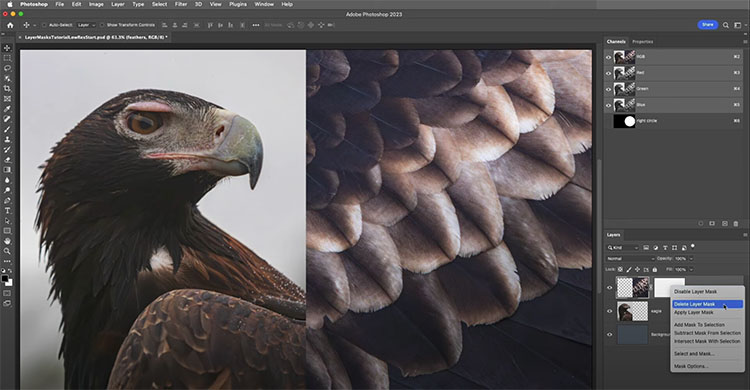Toggle visibility of the Red channel
The height and width of the screenshot is (390, 750).
click(608, 73)
